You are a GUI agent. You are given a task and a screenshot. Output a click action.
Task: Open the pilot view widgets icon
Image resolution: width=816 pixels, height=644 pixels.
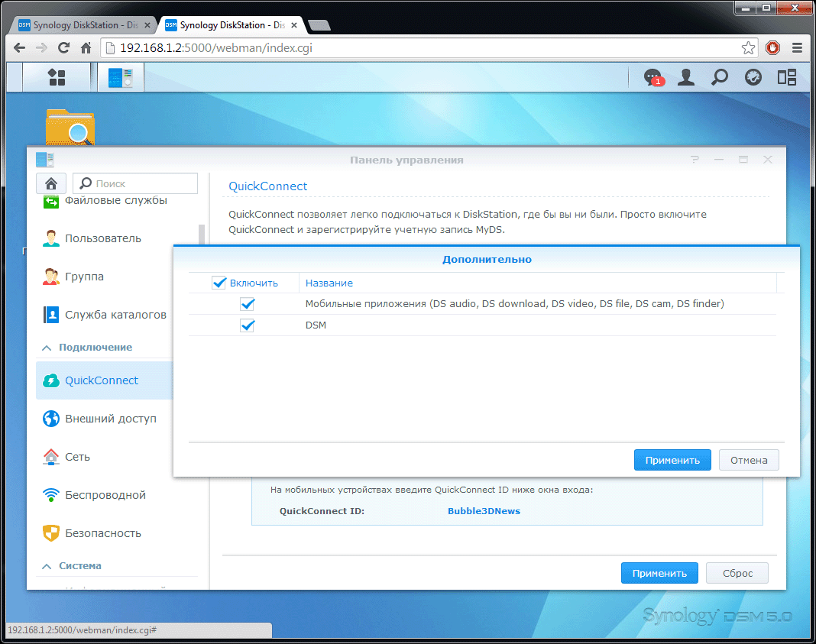[787, 77]
